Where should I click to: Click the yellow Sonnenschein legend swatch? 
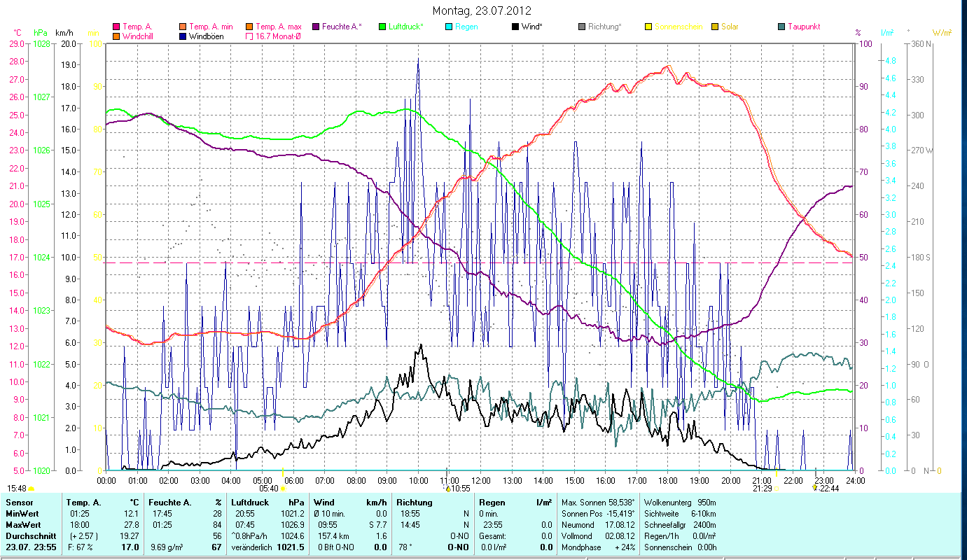(x=648, y=27)
